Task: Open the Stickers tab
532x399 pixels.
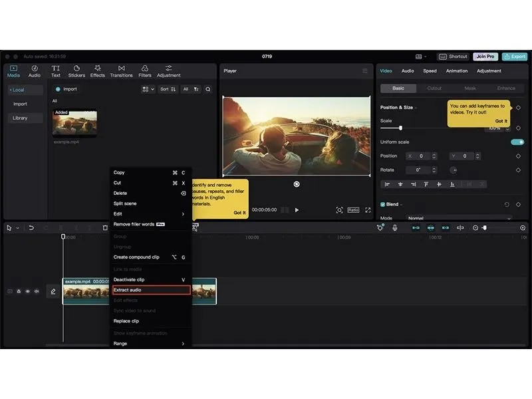Action: click(76, 71)
